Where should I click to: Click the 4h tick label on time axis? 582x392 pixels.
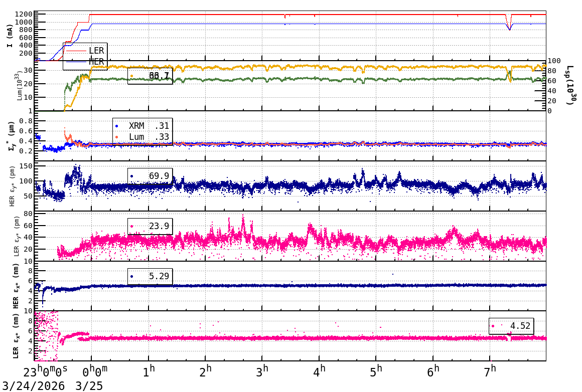(x=320, y=371)
